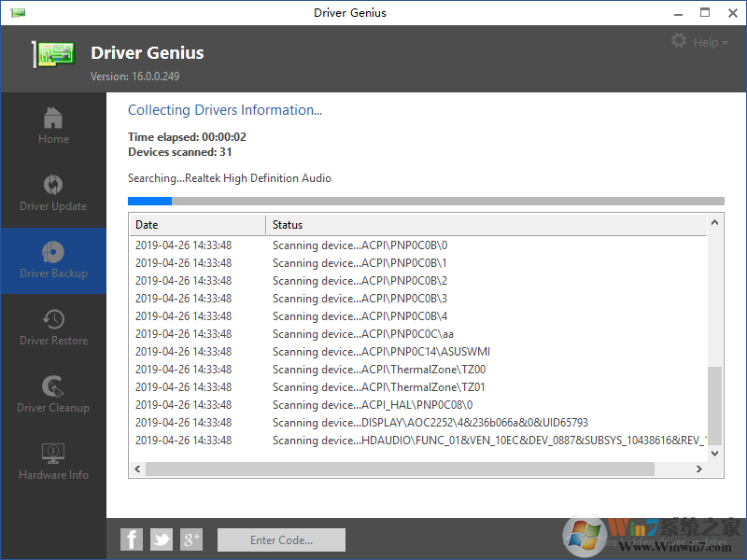Select the Twitter icon
747x560 pixels.
(x=161, y=539)
